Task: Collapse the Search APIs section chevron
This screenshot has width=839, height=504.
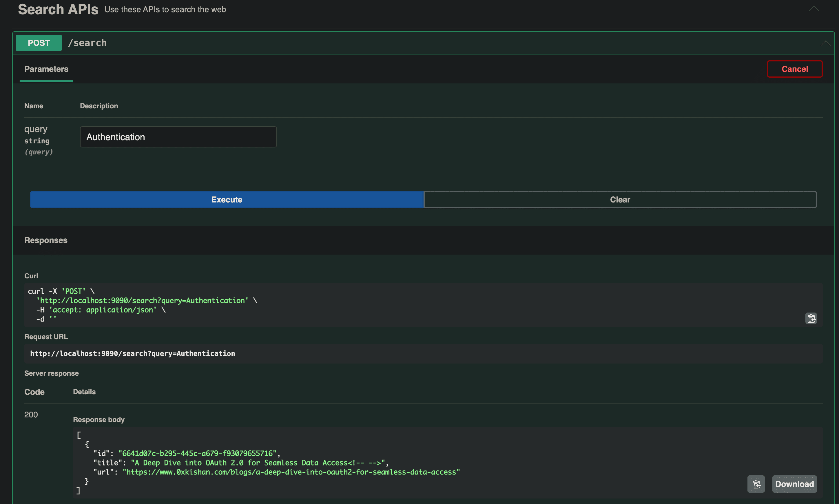Action: pos(814,9)
